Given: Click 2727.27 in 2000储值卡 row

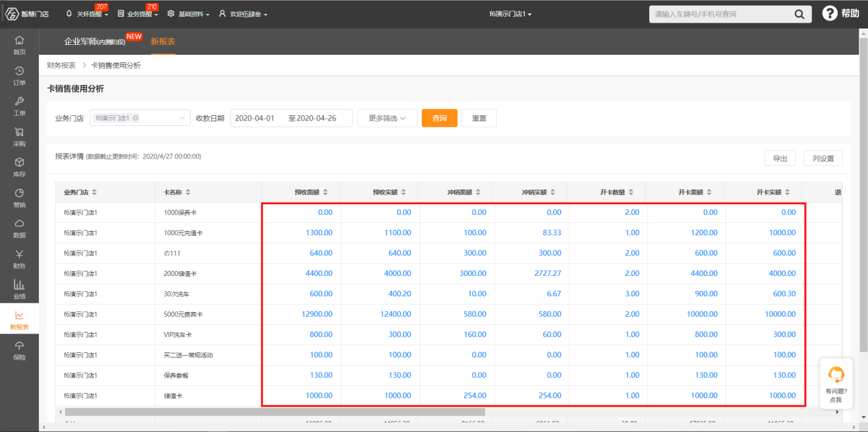Looking at the screenshot, I should (547, 274).
